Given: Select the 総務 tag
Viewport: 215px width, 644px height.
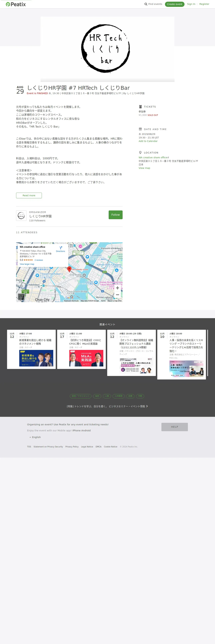Looking at the screenshot, I should pos(130,396).
